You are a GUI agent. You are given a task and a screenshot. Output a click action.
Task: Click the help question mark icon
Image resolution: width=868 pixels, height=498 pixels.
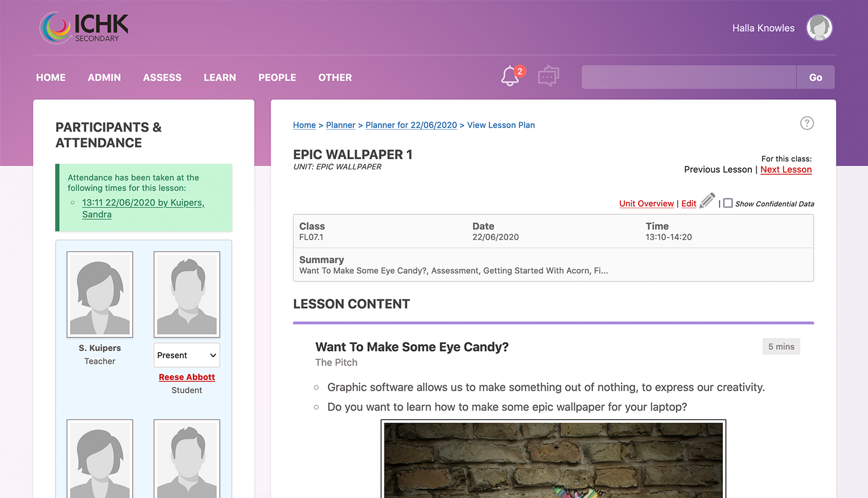807,123
